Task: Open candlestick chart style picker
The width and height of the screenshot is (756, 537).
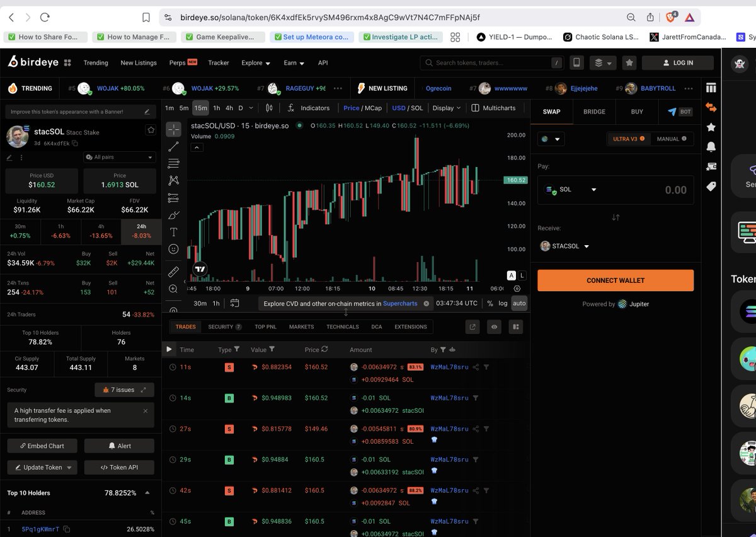Action: (270, 108)
